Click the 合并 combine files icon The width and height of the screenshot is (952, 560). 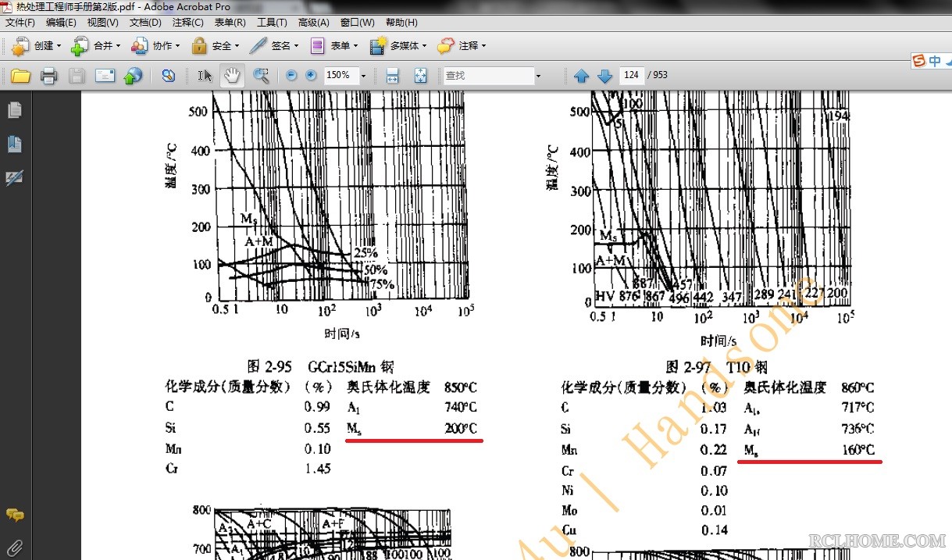pos(79,46)
